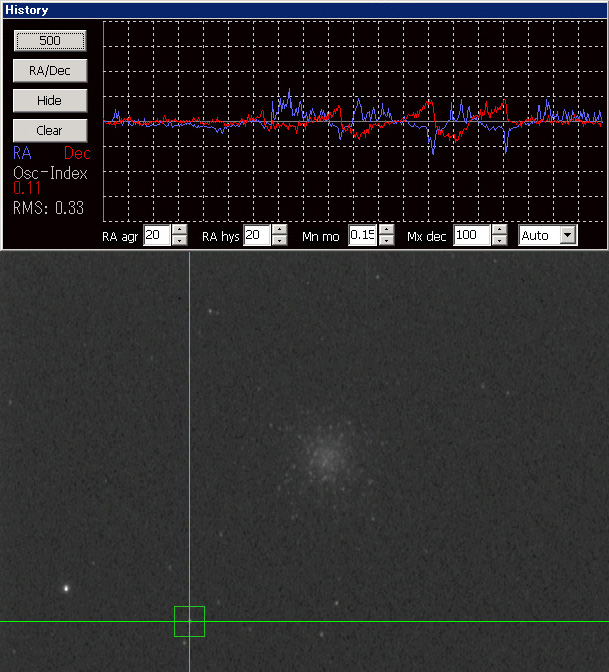609x672 pixels.
Task: Click the 0.11 oscillation index value
Action: [27, 188]
